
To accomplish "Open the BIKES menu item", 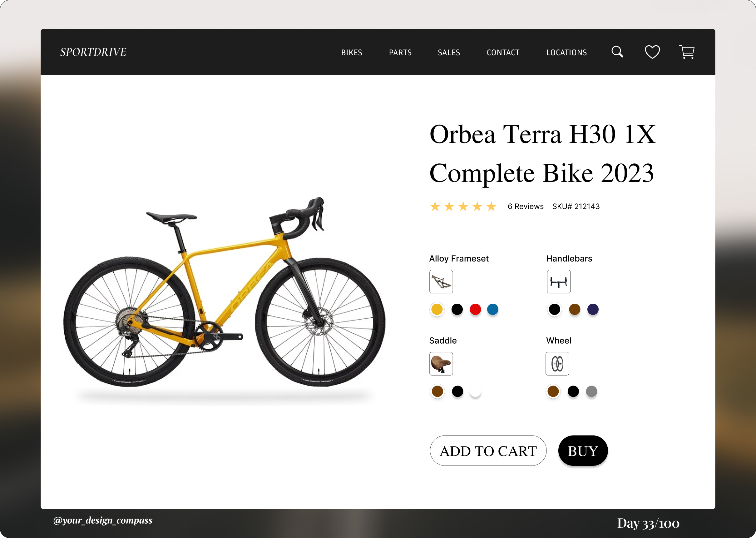I will [352, 52].
